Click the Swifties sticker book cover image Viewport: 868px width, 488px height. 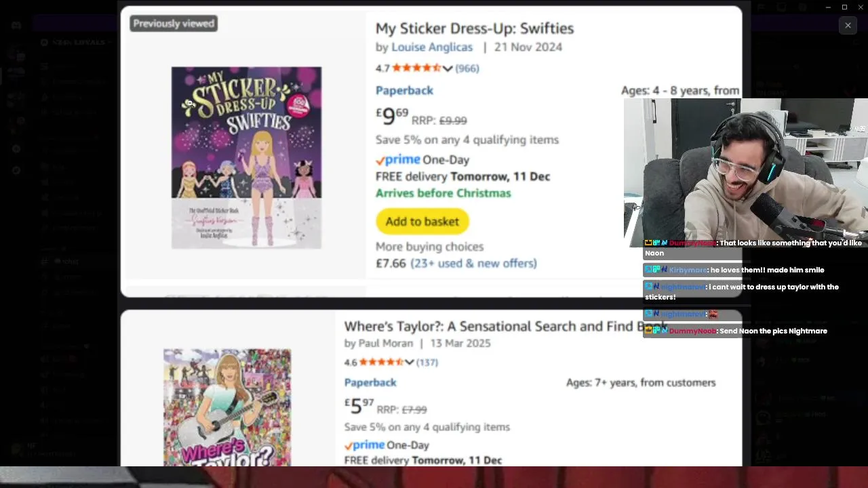coord(246,157)
